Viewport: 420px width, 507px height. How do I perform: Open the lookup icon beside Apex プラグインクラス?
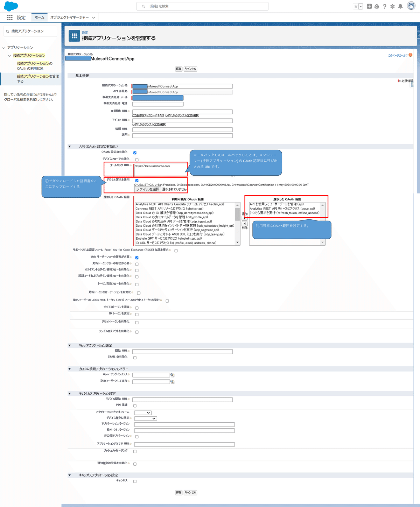[172, 375]
